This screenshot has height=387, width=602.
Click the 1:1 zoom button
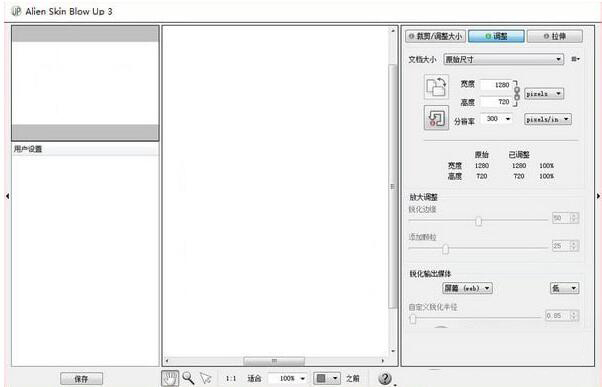[231, 379]
